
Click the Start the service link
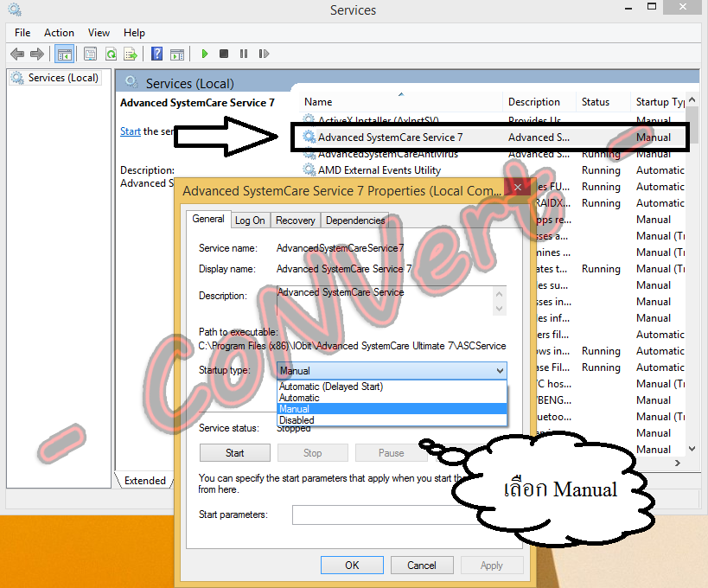(130, 131)
